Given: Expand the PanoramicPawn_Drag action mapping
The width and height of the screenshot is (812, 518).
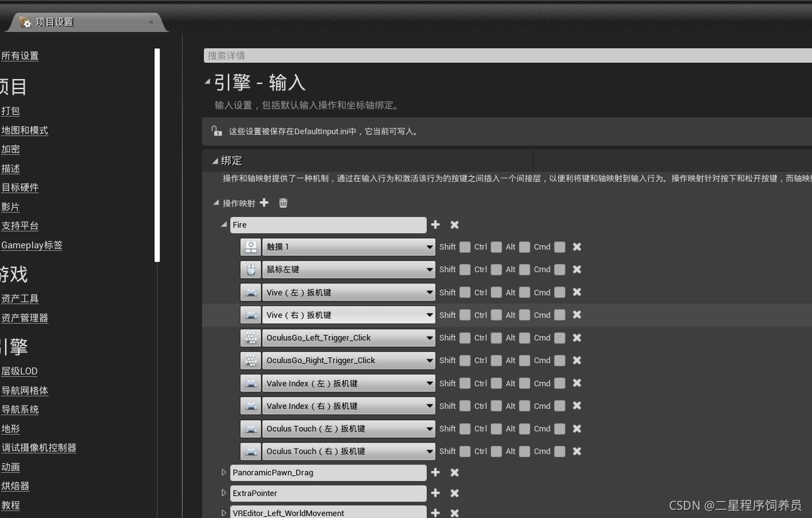Looking at the screenshot, I should (224, 472).
